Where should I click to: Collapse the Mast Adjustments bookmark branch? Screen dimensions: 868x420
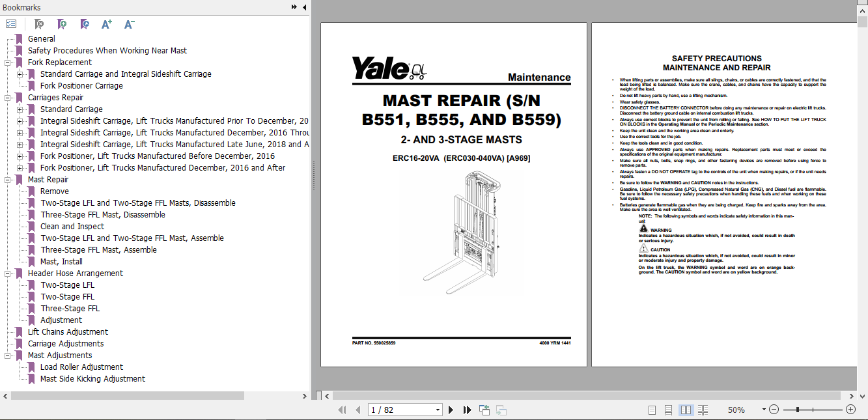8,356
